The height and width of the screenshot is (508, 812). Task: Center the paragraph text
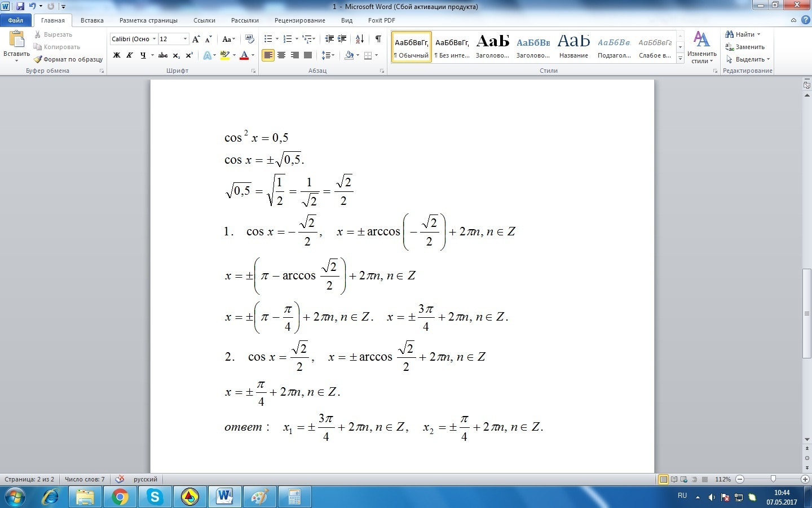coord(281,55)
